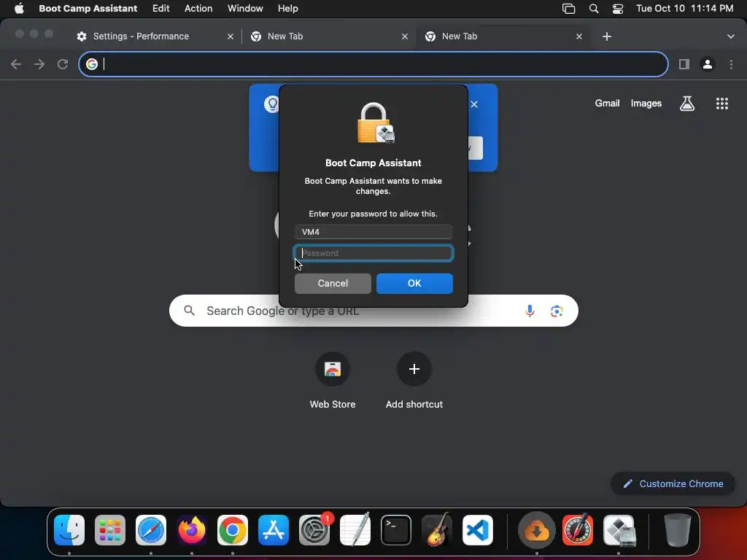Click the Stage Manager icon in menu bar

point(569,9)
